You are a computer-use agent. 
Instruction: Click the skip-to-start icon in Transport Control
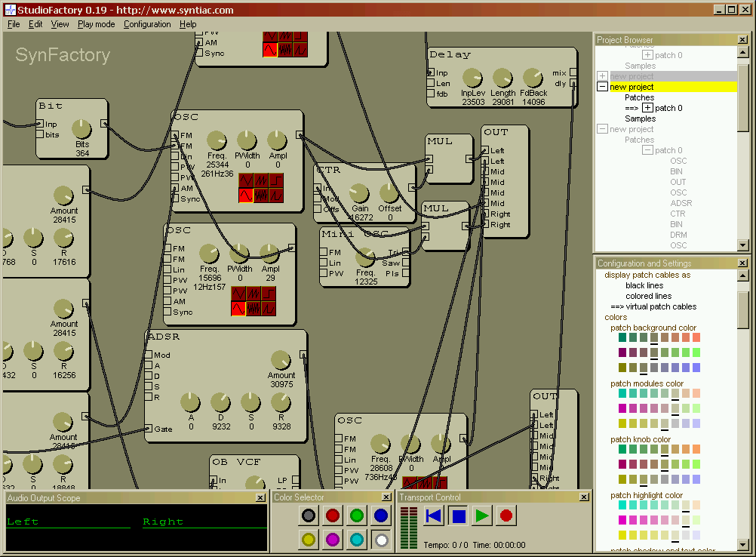[433, 515]
